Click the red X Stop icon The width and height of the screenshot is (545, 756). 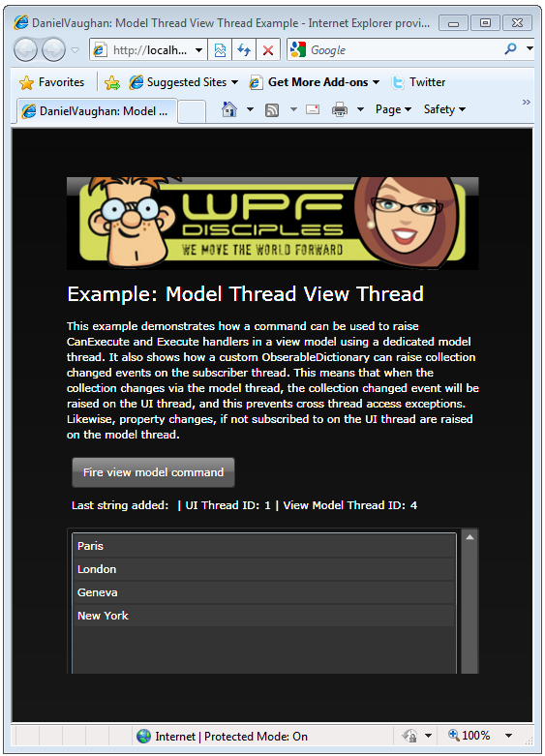268,50
